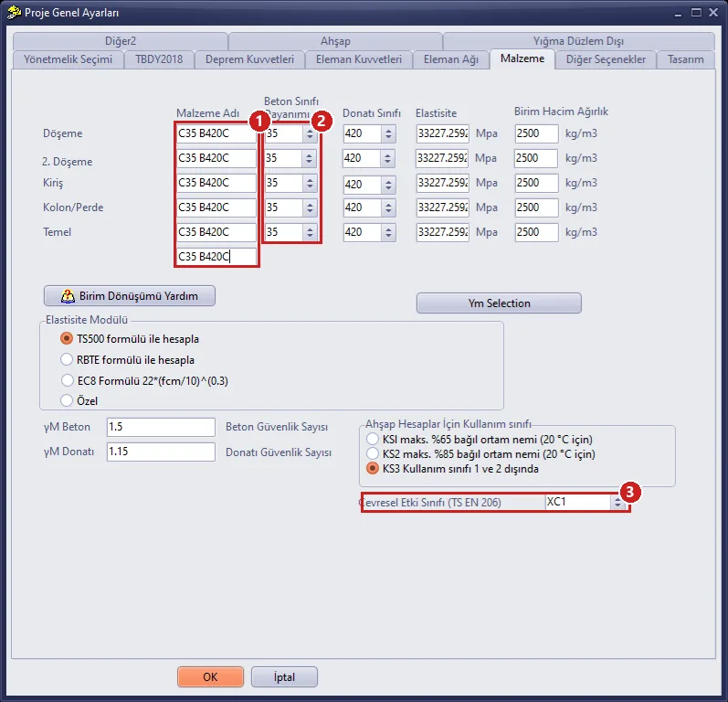
Task: Open Yığma Düzlem Dışı tab
Action: (578, 41)
